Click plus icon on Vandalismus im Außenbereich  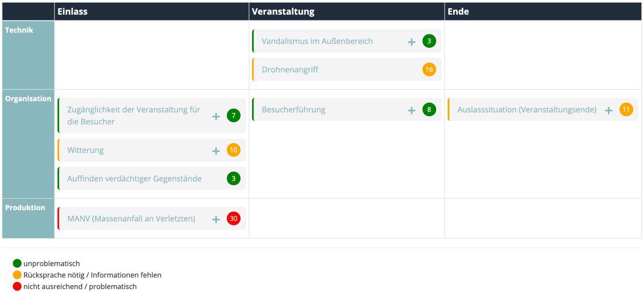tap(411, 41)
